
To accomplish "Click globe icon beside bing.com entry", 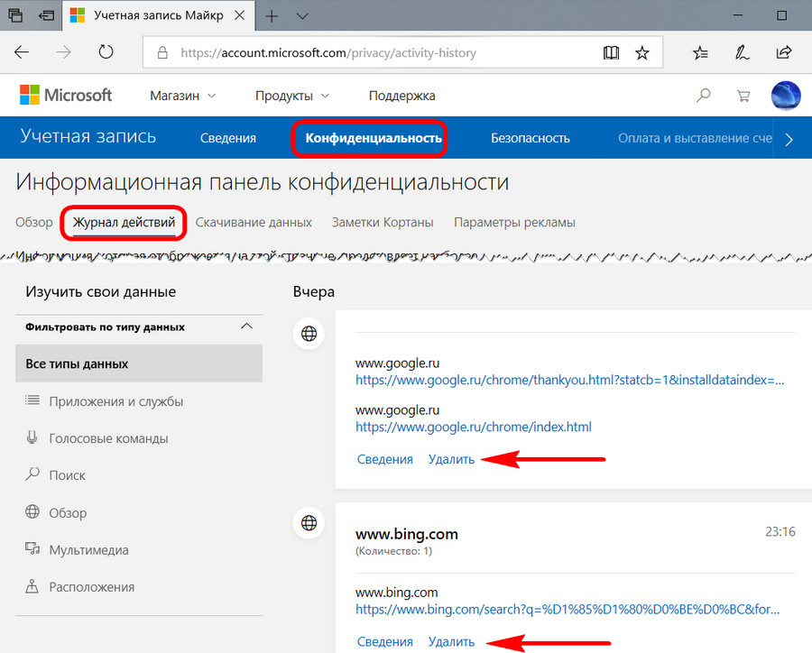I will [309, 523].
